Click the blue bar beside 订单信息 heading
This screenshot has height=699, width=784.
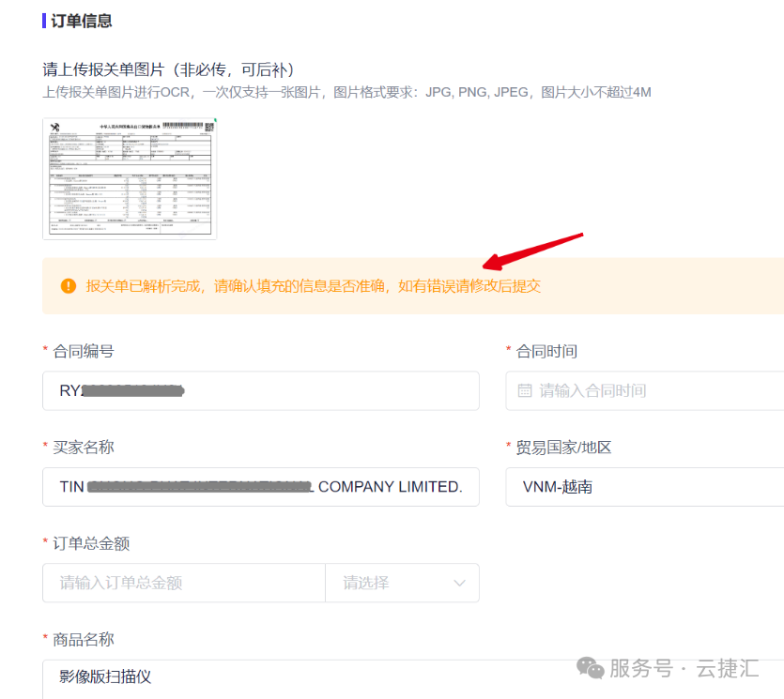pyautogui.click(x=44, y=21)
